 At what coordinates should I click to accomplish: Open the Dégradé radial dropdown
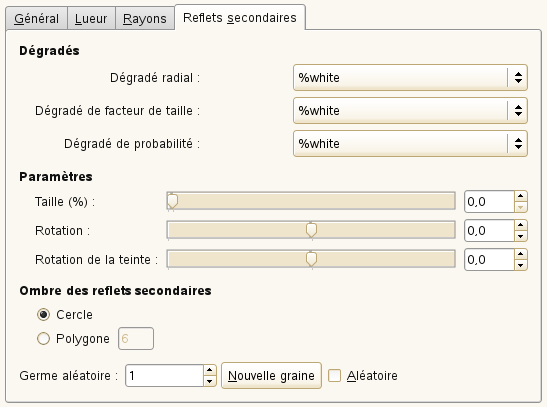(410, 77)
